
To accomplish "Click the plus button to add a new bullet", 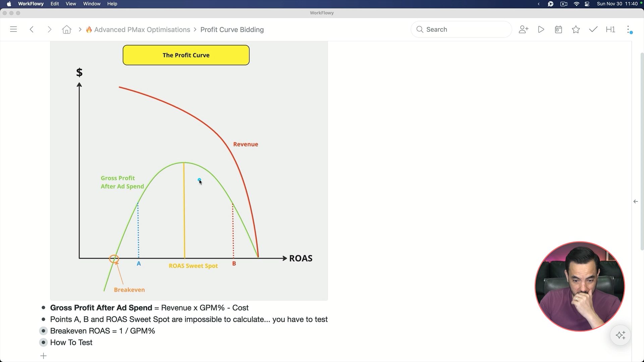I will pyautogui.click(x=43, y=356).
